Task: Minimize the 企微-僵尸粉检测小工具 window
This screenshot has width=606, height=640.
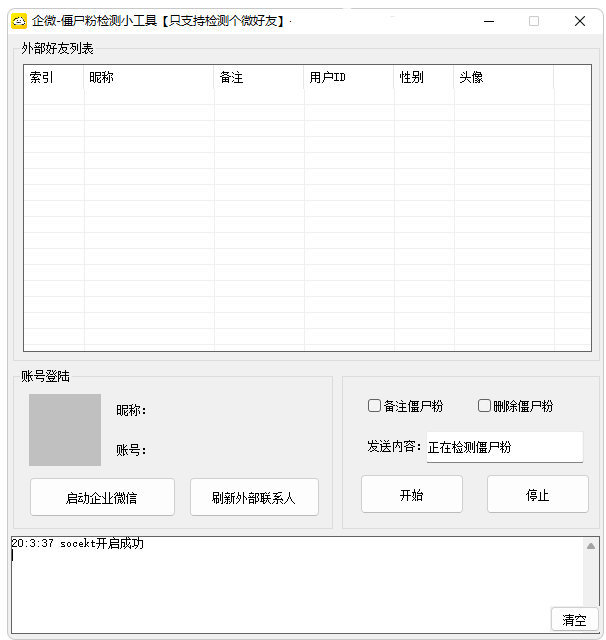Action: pos(489,21)
